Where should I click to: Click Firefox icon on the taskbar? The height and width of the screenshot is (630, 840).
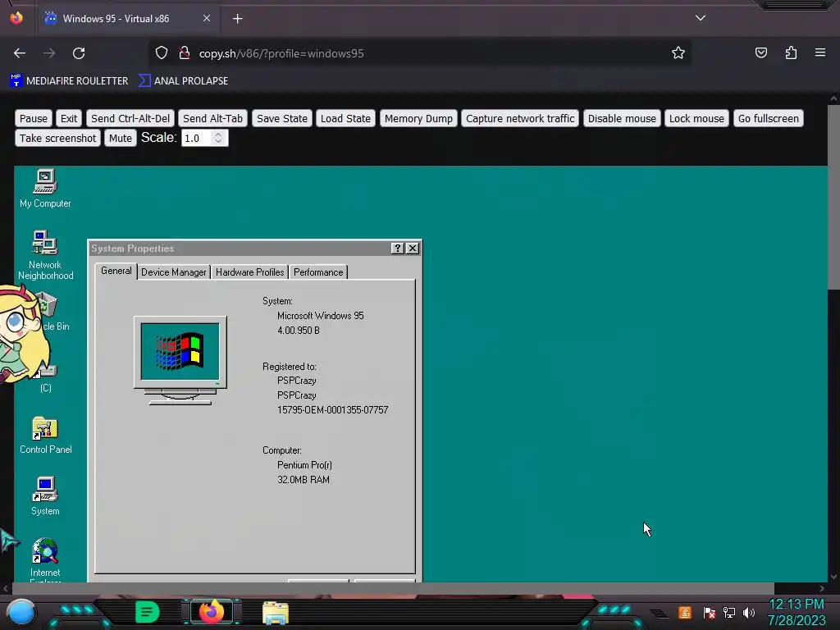pyautogui.click(x=211, y=612)
